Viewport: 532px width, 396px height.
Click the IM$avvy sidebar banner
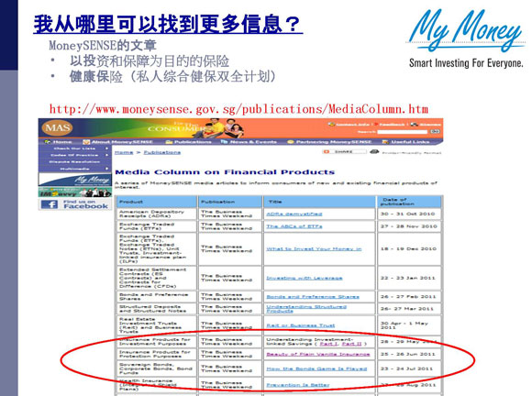click(74, 192)
